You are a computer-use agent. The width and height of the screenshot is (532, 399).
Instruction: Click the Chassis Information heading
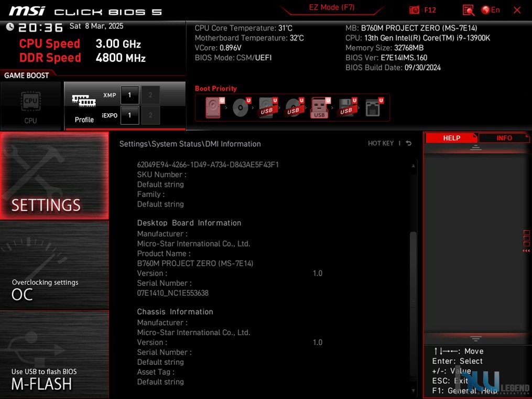pos(175,312)
